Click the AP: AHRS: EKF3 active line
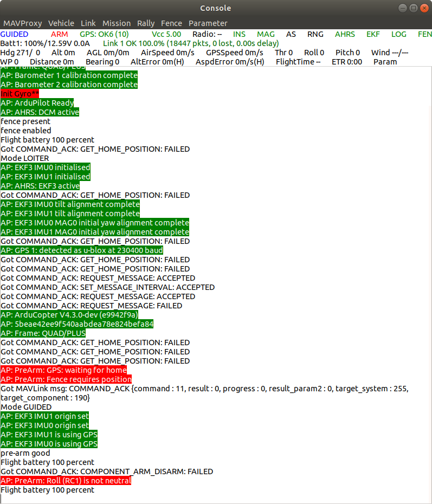 (40, 186)
